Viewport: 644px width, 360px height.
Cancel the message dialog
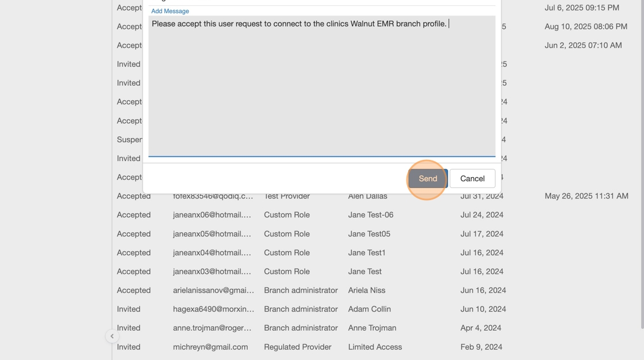click(x=472, y=178)
